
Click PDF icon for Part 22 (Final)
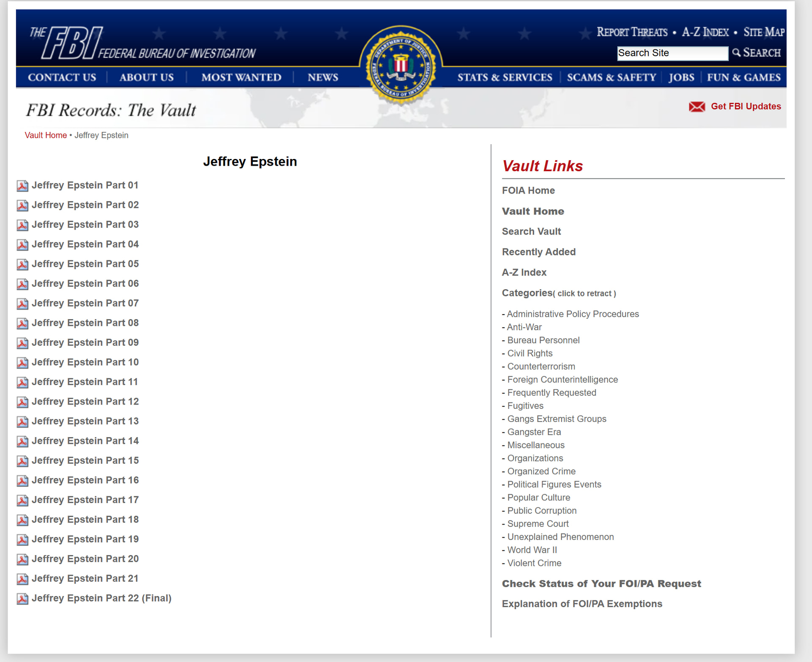[x=22, y=599]
